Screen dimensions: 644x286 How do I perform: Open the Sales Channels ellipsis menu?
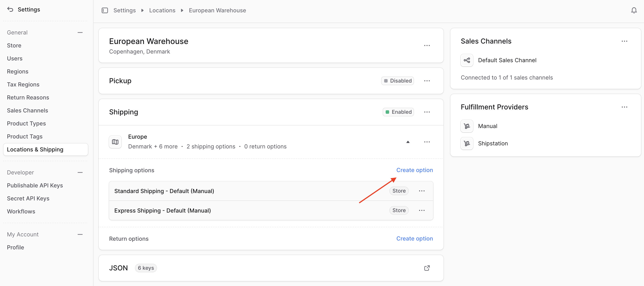625,41
